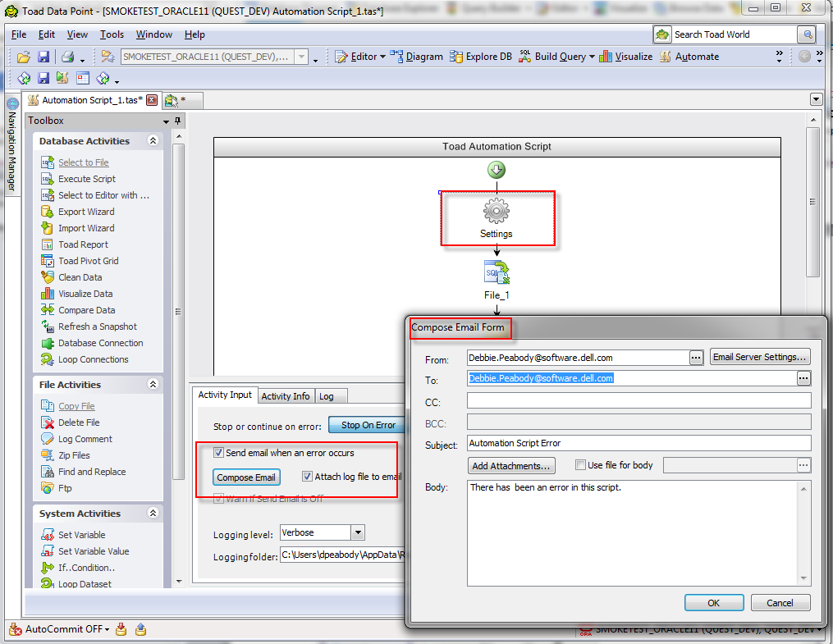Screen dimensions: 833x644
Task: Collapse the File Activities section
Action: [153, 385]
